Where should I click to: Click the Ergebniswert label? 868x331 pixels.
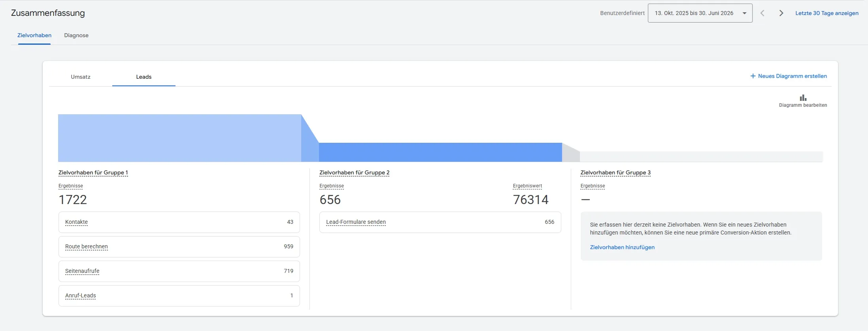tap(527, 186)
